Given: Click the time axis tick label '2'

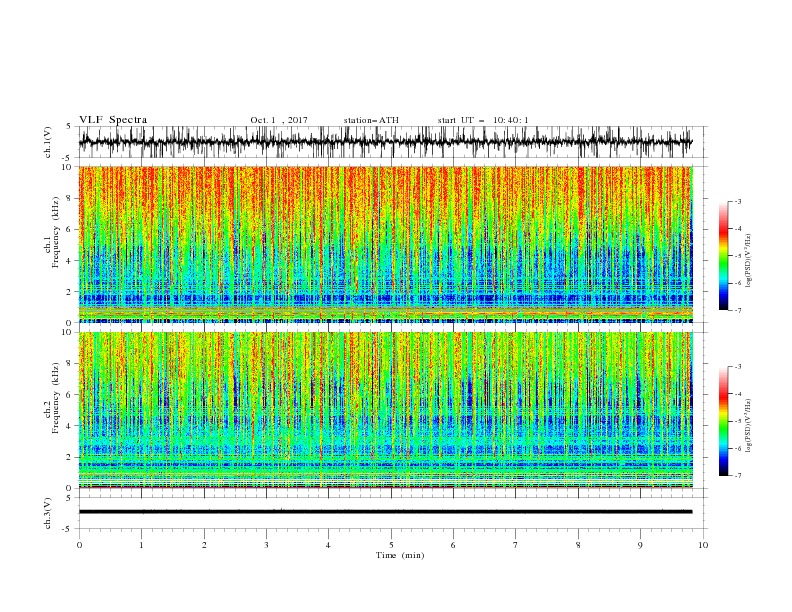Looking at the screenshot, I should pyautogui.click(x=204, y=545).
